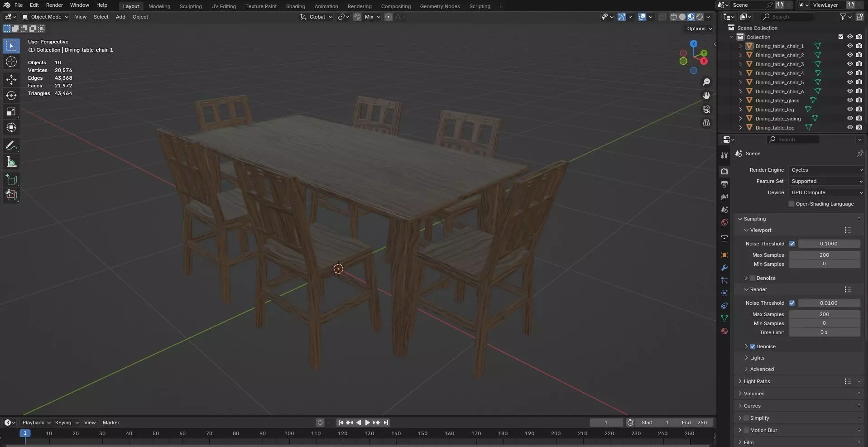This screenshot has height=447, width=868.
Task: Open the Playback popover
Action: tap(36, 423)
